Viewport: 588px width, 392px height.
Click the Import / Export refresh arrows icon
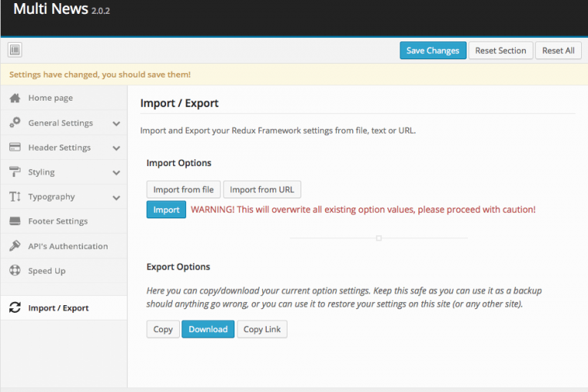click(x=15, y=307)
